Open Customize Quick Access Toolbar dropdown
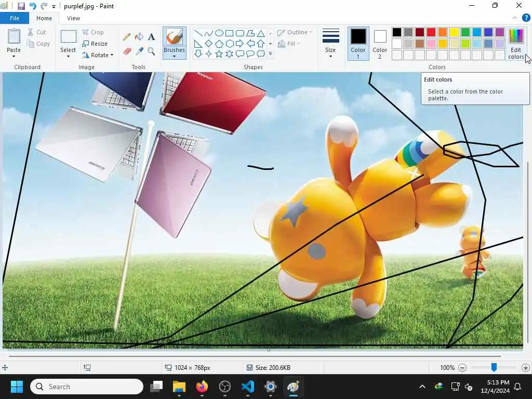 pyautogui.click(x=54, y=6)
